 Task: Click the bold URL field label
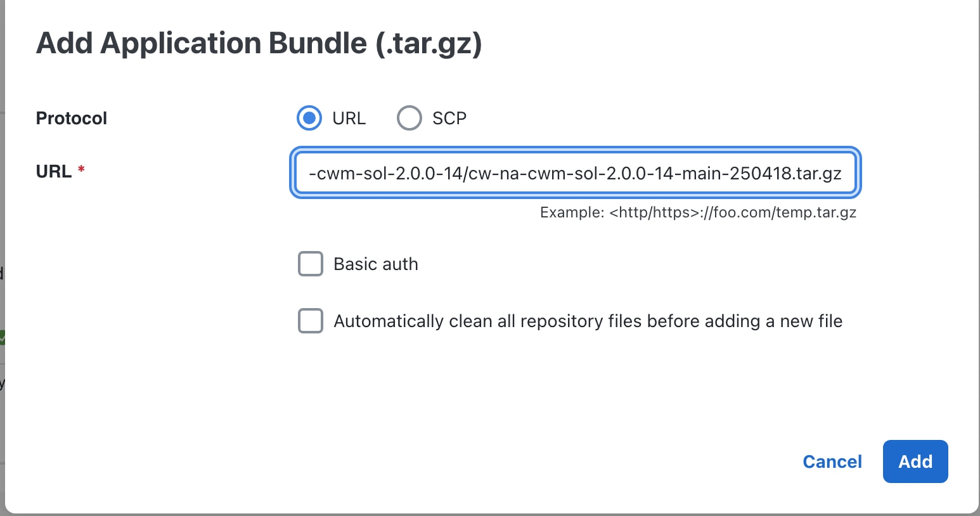(54, 171)
